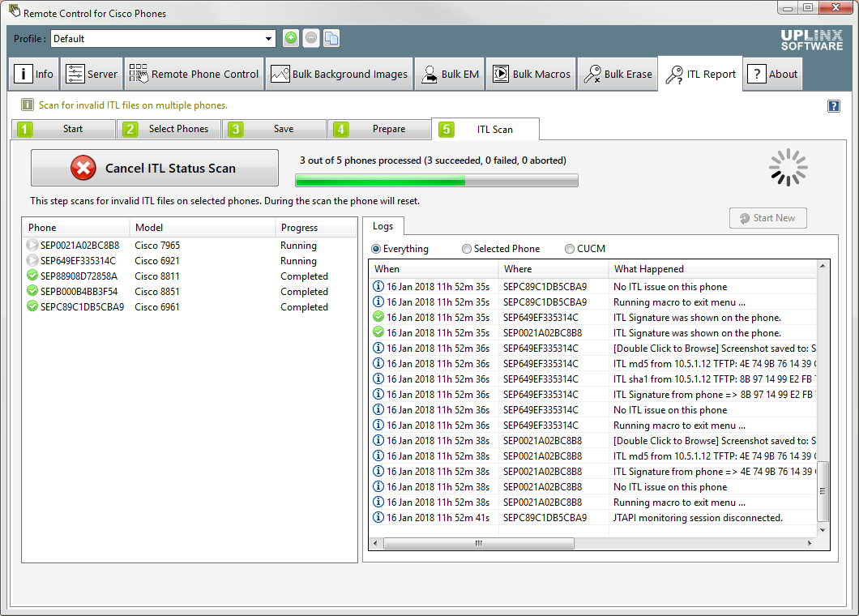Screen dimensions: 859x616
Task: Open the blue help icon
Action: [x=833, y=105]
